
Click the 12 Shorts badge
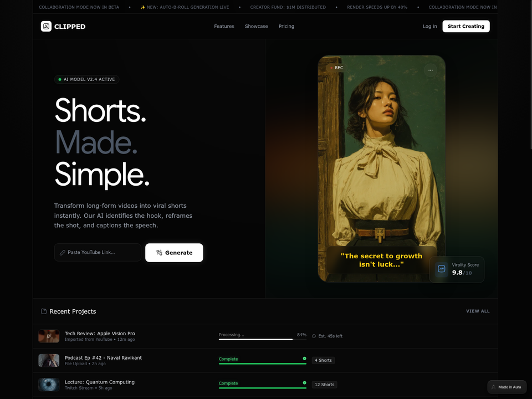(x=324, y=385)
